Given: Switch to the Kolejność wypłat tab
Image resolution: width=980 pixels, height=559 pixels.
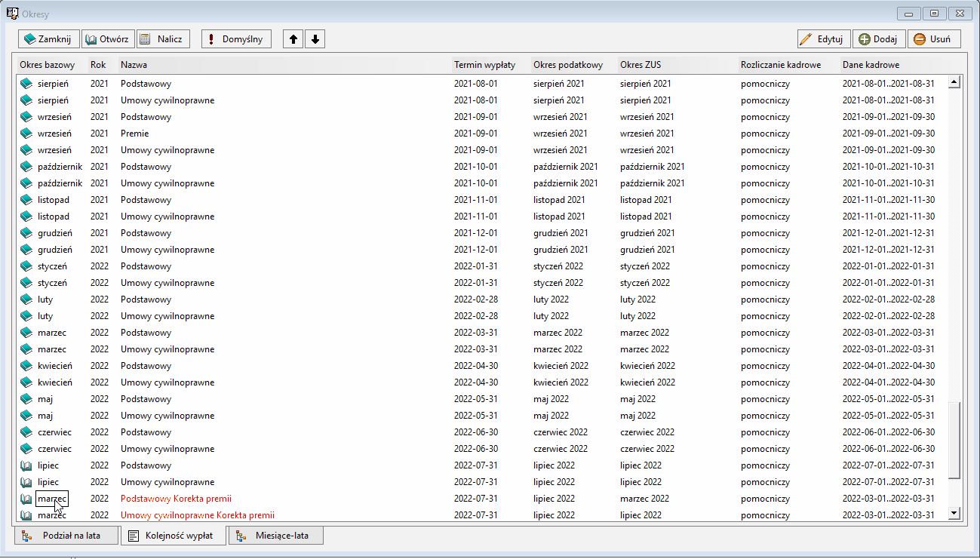Looking at the screenshot, I should click(x=174, y=536).
